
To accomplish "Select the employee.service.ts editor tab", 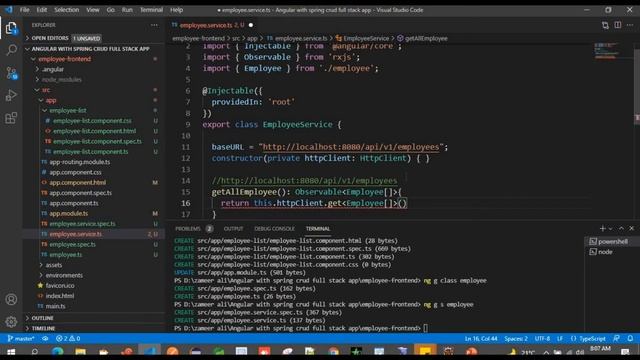I will (211, 25).
